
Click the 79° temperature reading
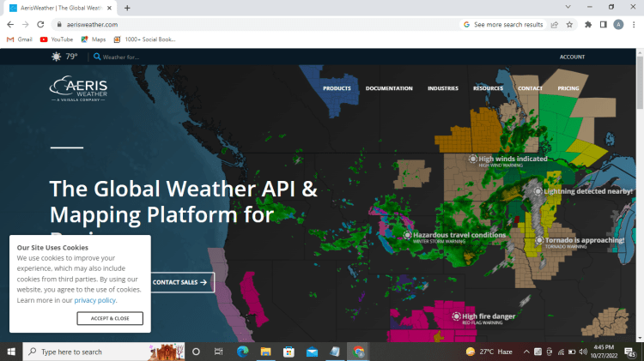tap(71, 57)
